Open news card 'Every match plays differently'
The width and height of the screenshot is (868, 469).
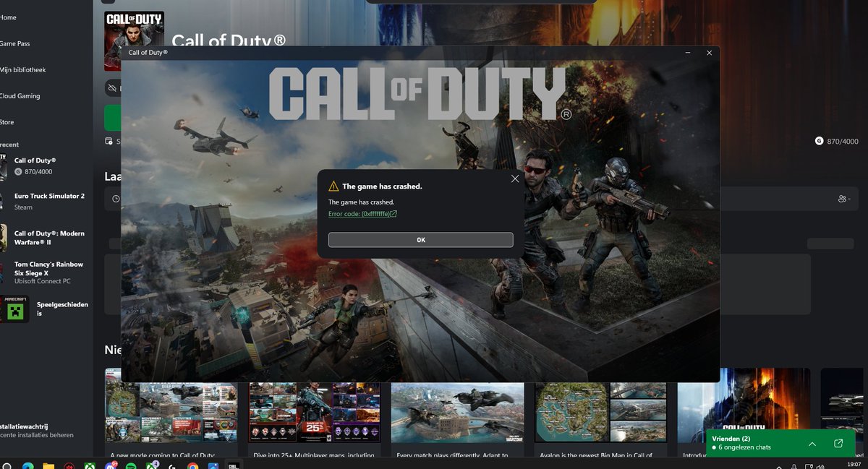[457, 412]
